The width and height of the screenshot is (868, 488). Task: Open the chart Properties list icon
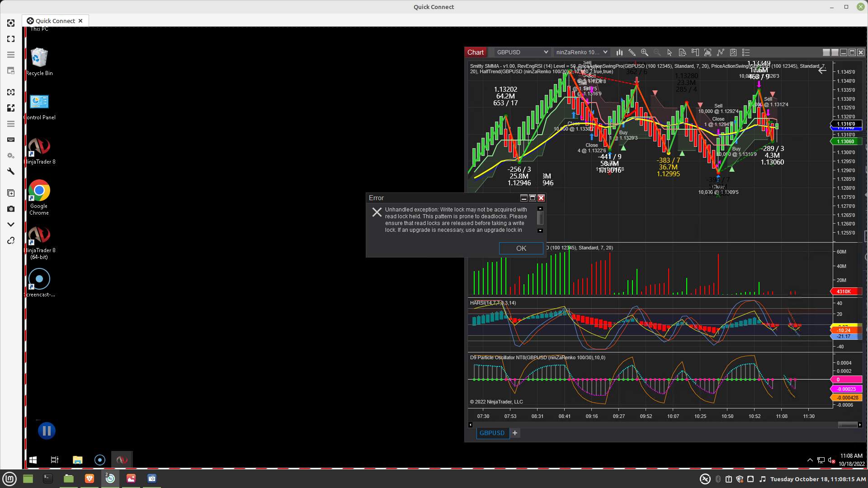[746, 52]
